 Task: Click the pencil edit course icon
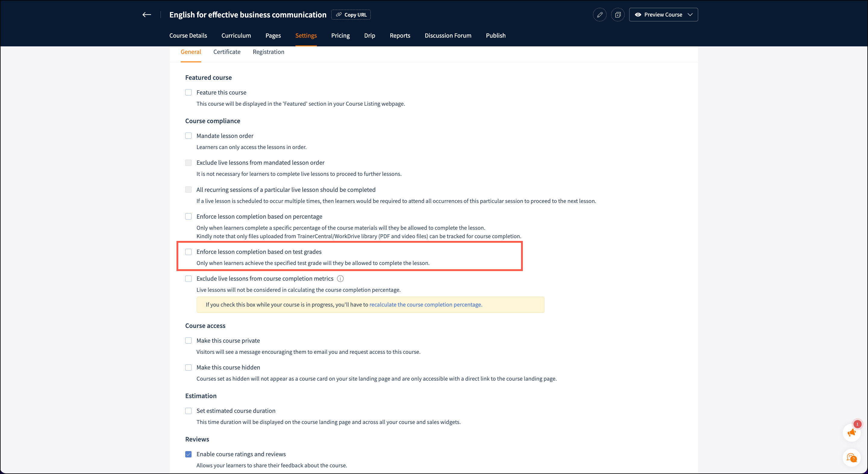(x=600, y=15)
